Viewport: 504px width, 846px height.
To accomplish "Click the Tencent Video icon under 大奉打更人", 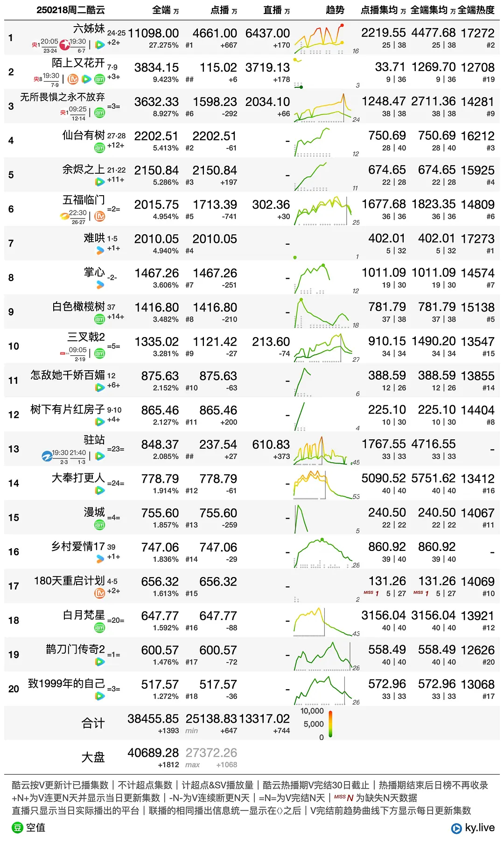I will (x=99, y=490).
